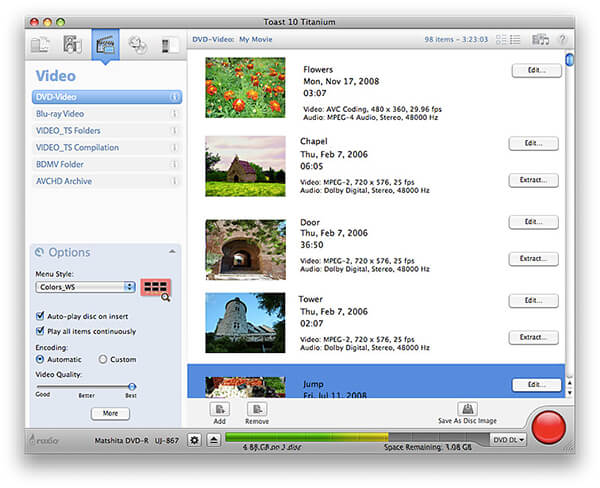Viewport: 600px width, 488px height.
Task: Open the Copy project category icon
Action: [x=137, y=45]
